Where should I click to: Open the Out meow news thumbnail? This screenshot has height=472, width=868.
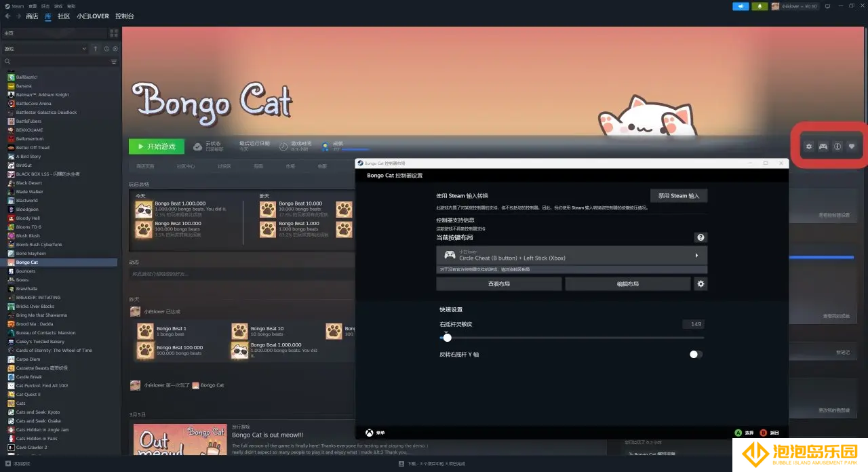click(179, 439)
